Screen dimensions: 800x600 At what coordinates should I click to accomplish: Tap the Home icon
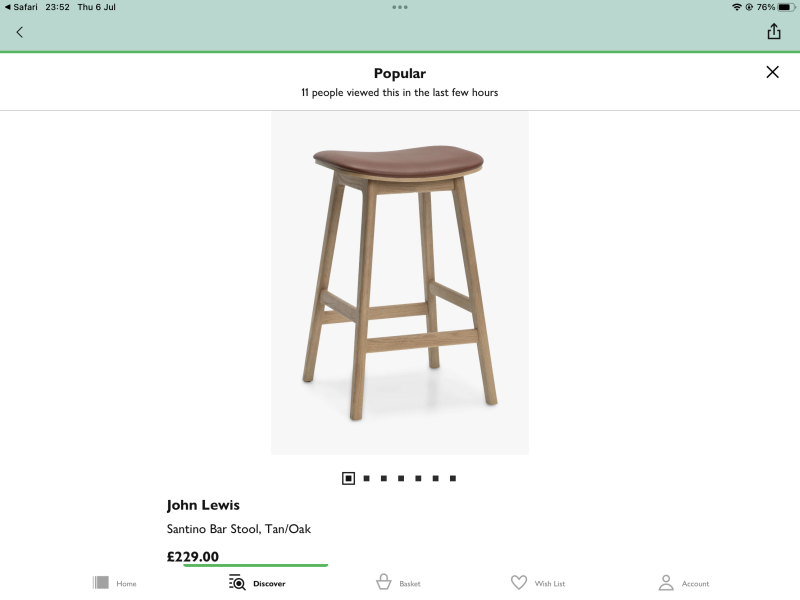tap(101, 582)
